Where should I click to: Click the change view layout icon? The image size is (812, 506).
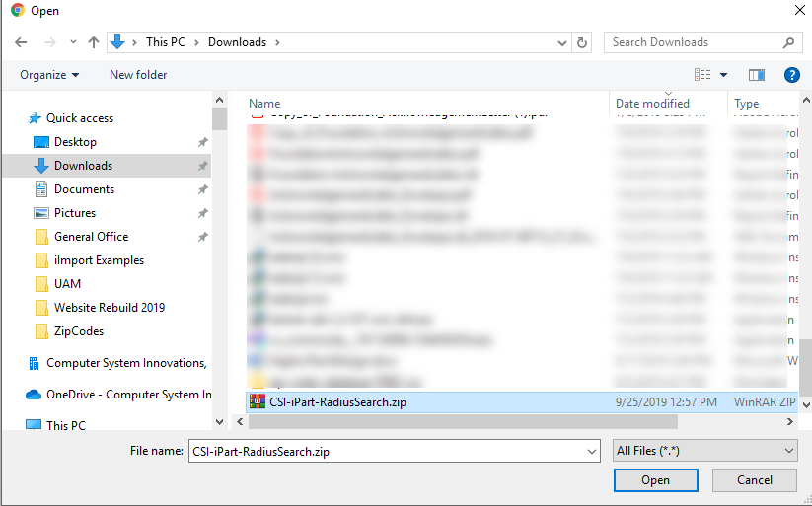coord(702,75)
